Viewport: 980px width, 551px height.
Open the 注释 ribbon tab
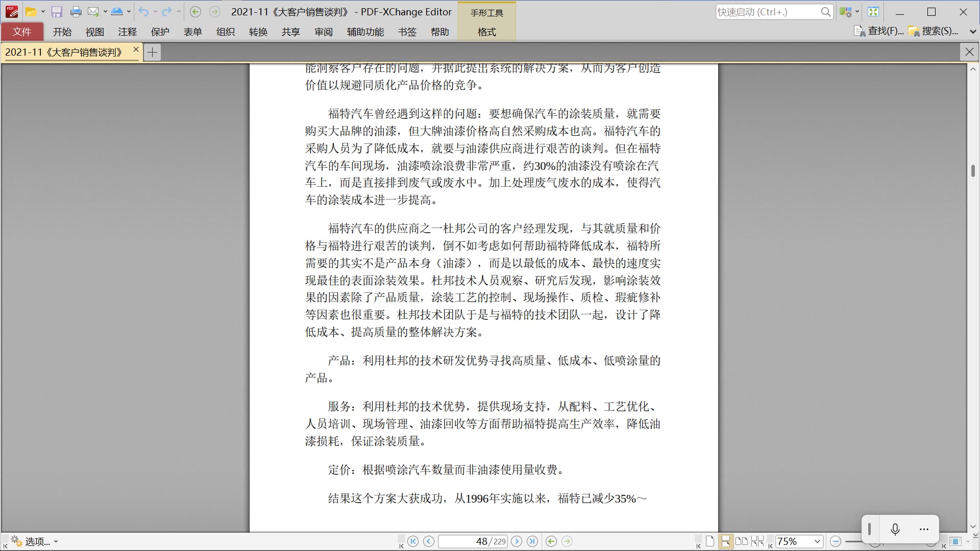(x=127, y=32)
